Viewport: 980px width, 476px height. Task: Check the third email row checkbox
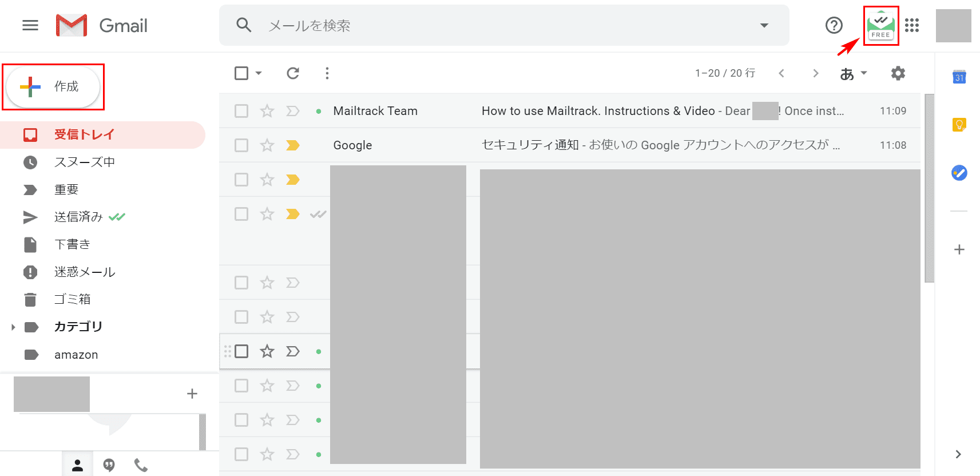point(241,180)
